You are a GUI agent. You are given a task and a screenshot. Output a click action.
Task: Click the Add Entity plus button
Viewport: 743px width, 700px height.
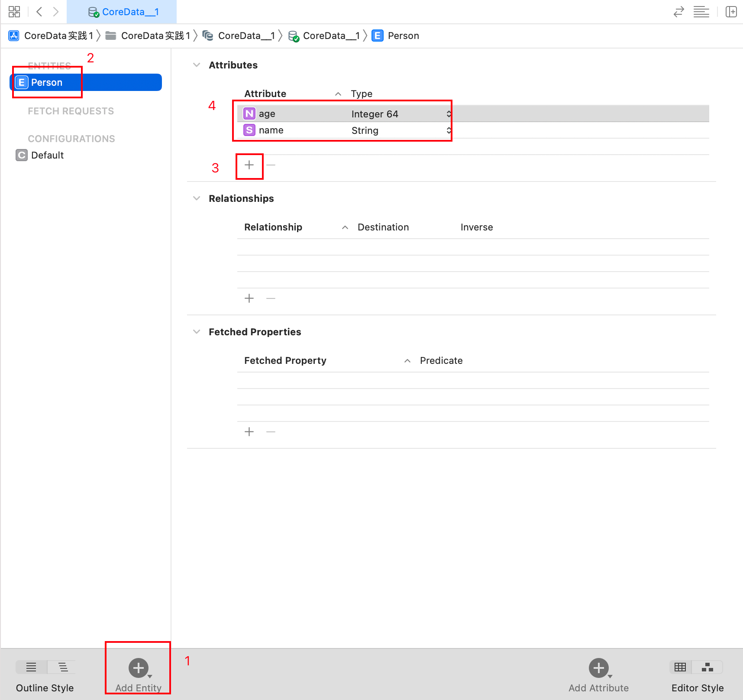click(139, 668)
